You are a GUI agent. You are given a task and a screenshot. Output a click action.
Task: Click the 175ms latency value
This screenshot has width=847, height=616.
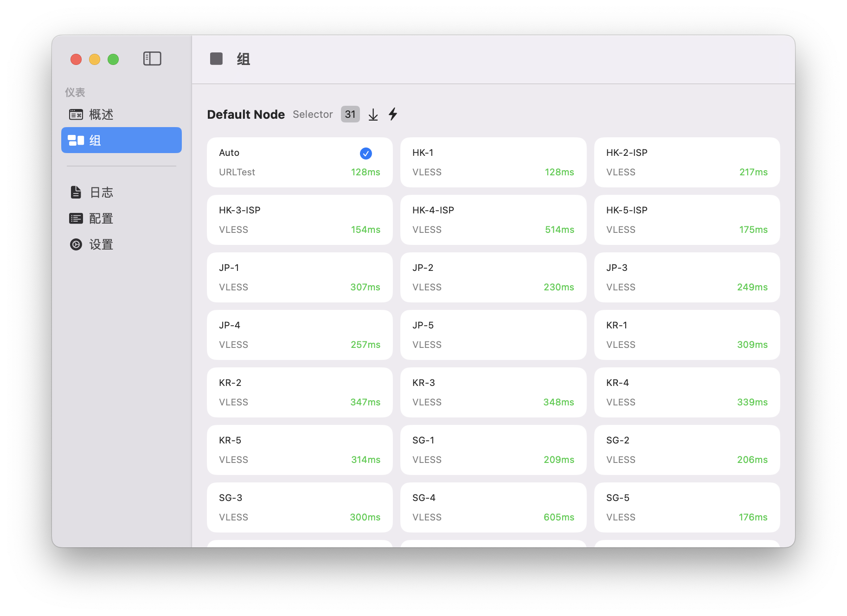coord(753,230)
